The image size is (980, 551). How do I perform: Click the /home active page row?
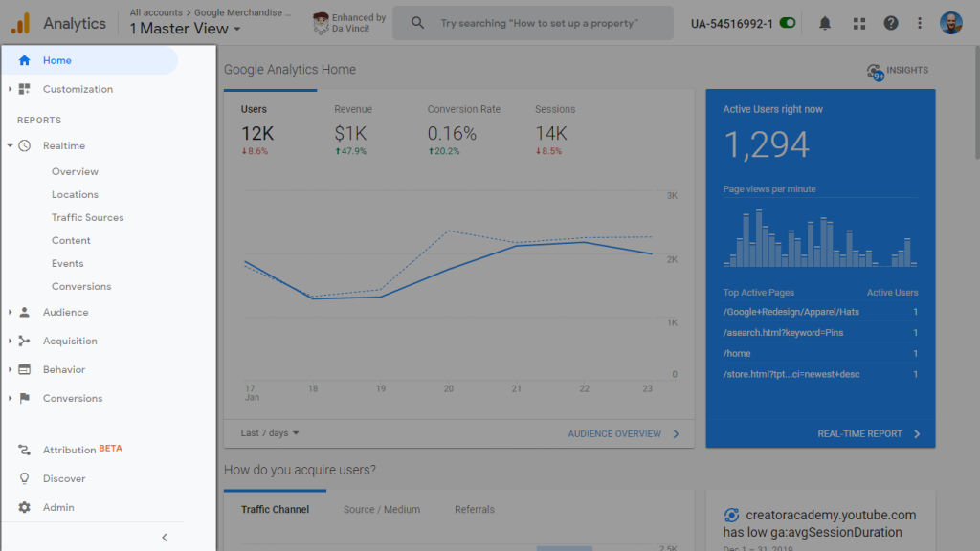tap(820, 353)
